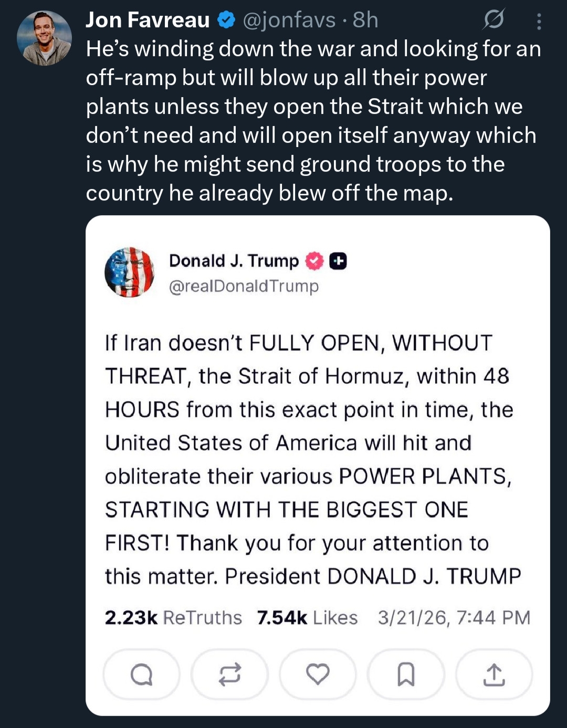The image size is (567, 728).
Task: Tap the blue verified badge beside Jon Favreau
Action: pos(226,20)
